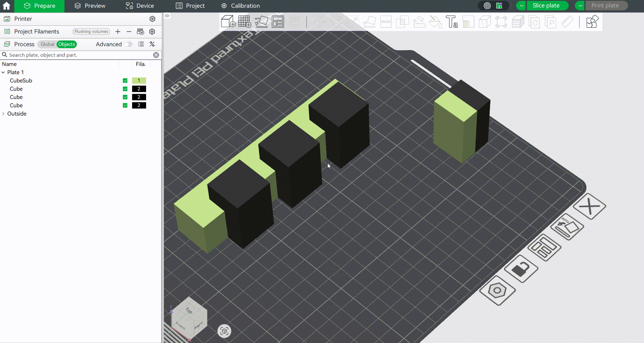Uncheck the third Cube printable checkbox
Viewport: 644px width, 343px height.
[125, 106]
